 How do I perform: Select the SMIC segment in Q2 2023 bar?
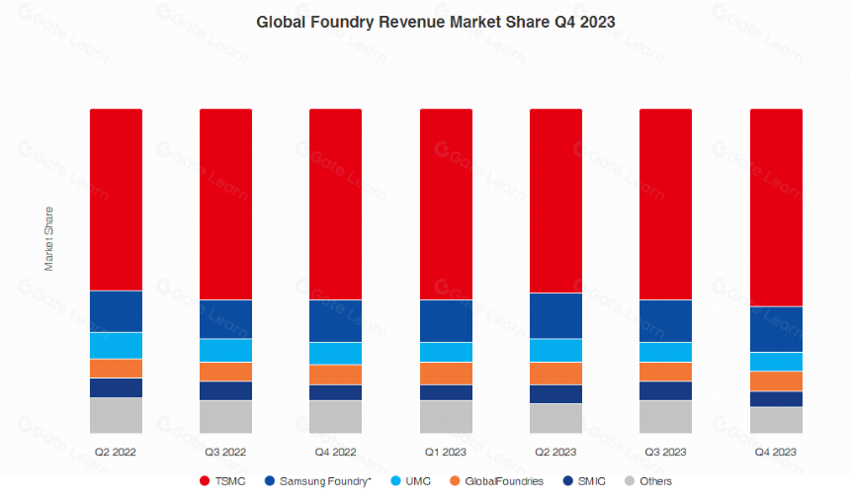(556, 394)
